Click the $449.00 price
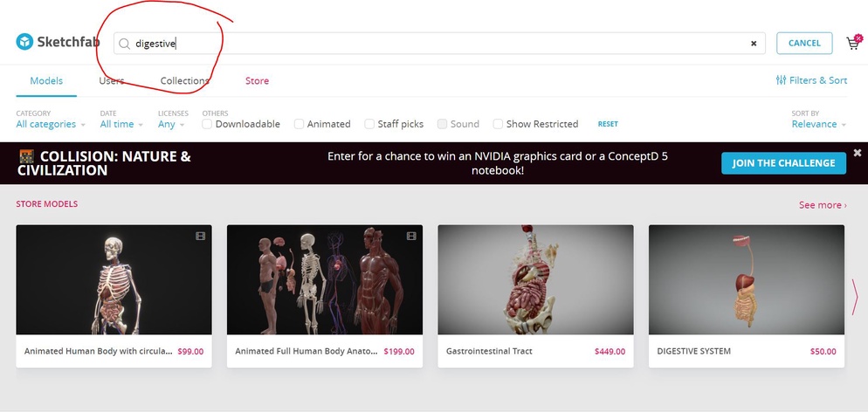 (x=610, y=351)
